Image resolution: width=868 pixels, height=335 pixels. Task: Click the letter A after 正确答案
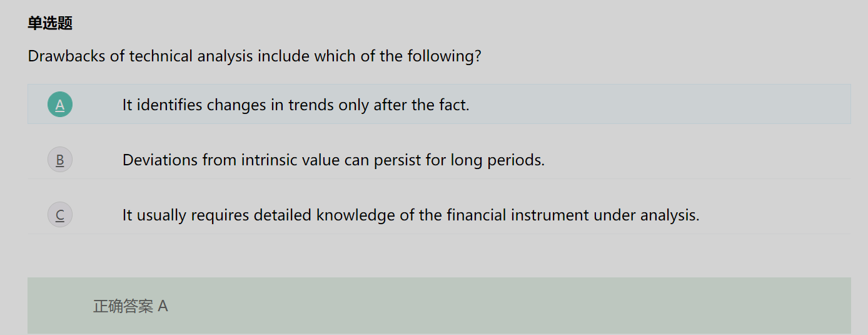coord(163,306)
